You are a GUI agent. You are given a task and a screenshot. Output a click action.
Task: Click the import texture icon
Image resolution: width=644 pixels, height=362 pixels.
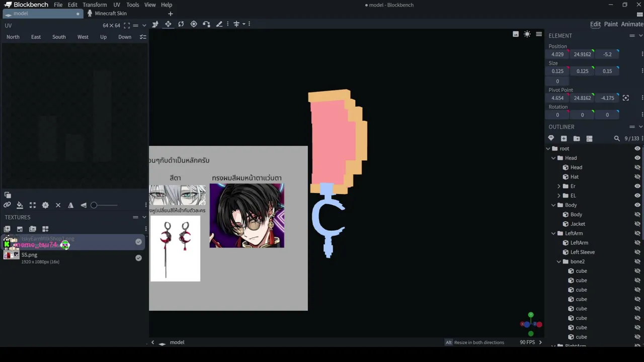point(20,229)
